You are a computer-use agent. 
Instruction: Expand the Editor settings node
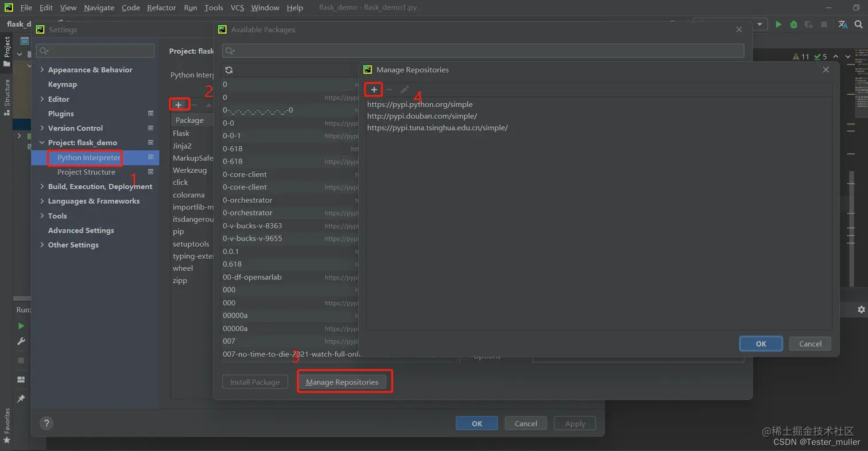coord(42,99)
